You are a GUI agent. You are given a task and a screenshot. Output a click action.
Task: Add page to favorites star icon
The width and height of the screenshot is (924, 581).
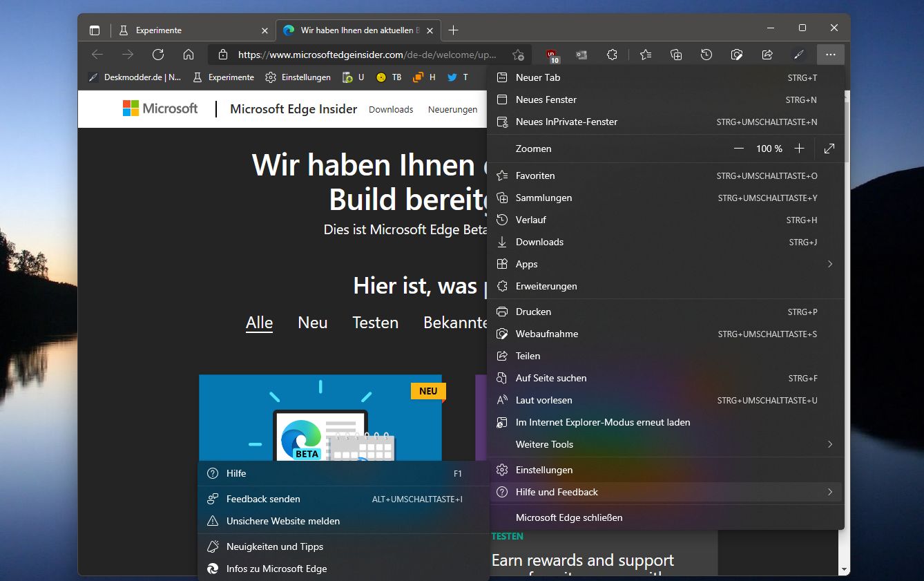pos(518,55)
